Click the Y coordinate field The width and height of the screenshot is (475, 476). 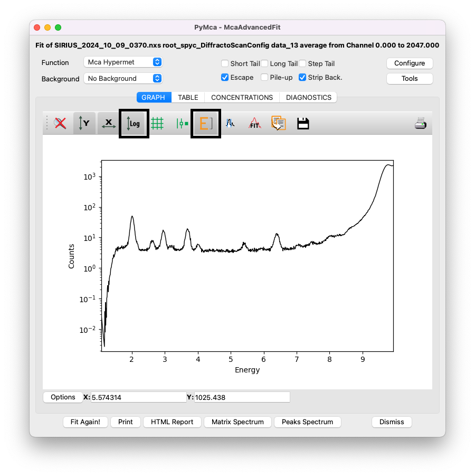[x=242, y=397]
